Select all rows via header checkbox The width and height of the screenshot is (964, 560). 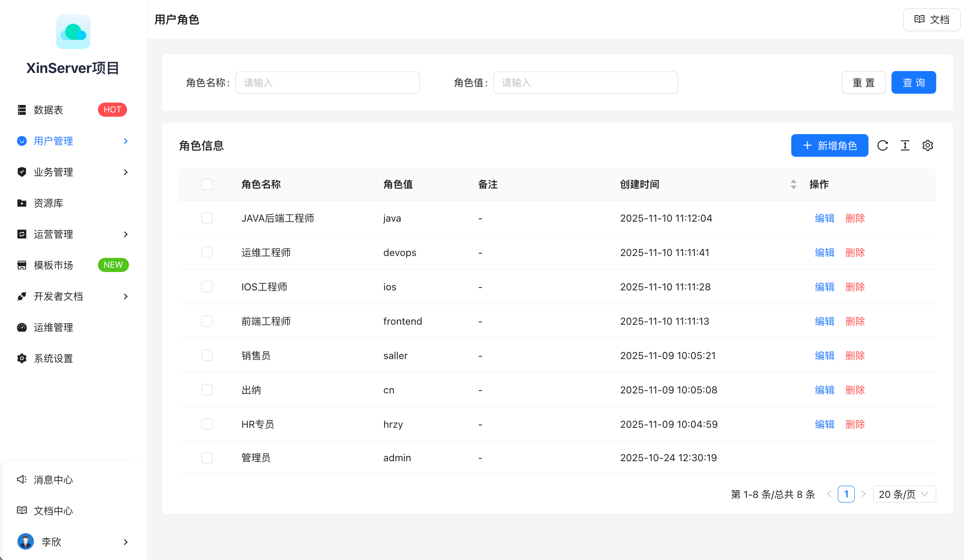pos(207,184)
